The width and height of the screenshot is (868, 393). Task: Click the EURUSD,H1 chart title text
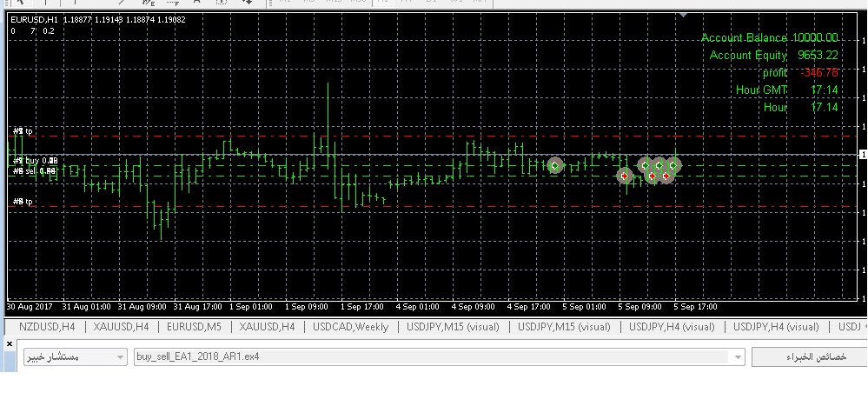(31, 20)
